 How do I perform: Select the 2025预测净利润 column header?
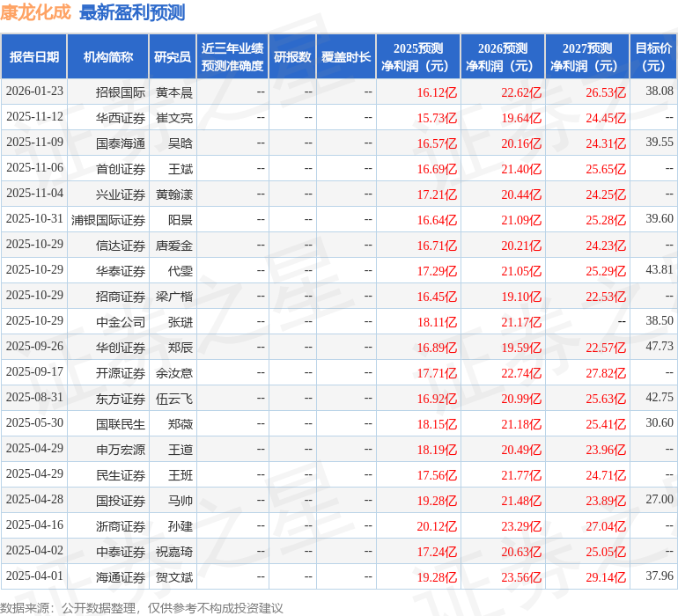pyautogui.click(x=418, y=56)
